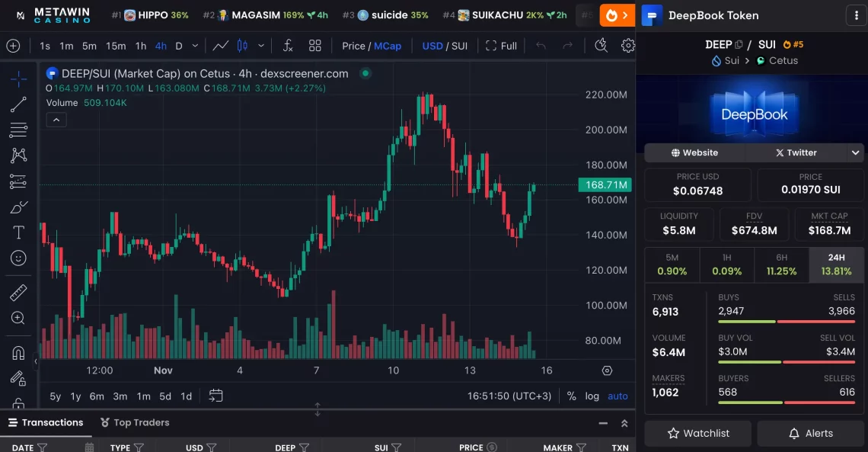
Task: Open chart settings gear icon
Action: [x=627, y=46]
